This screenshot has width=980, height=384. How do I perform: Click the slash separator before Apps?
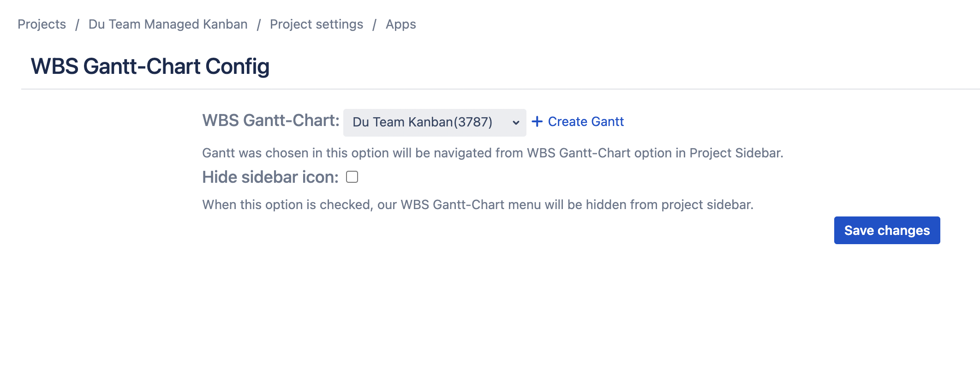375,24
